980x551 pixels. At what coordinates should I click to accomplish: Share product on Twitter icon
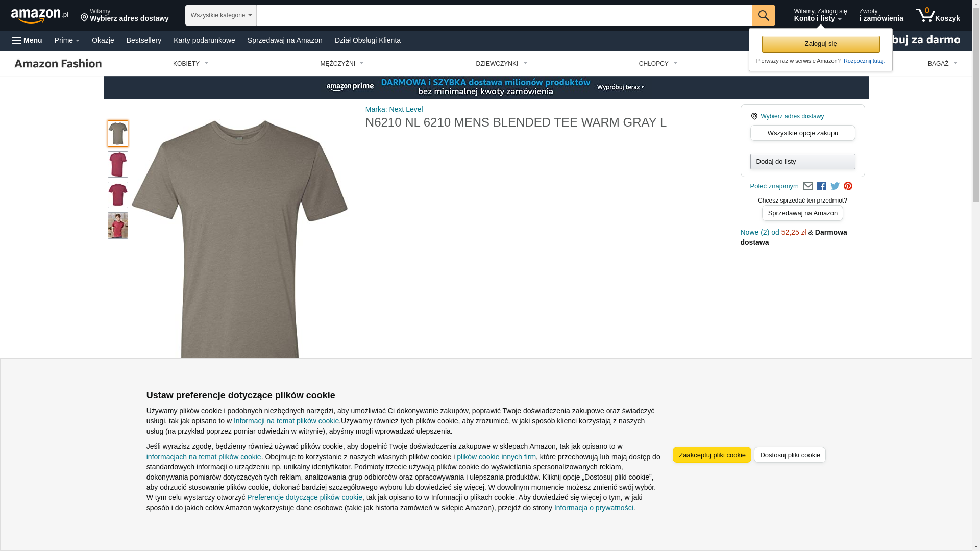click(x=835, y=186)
